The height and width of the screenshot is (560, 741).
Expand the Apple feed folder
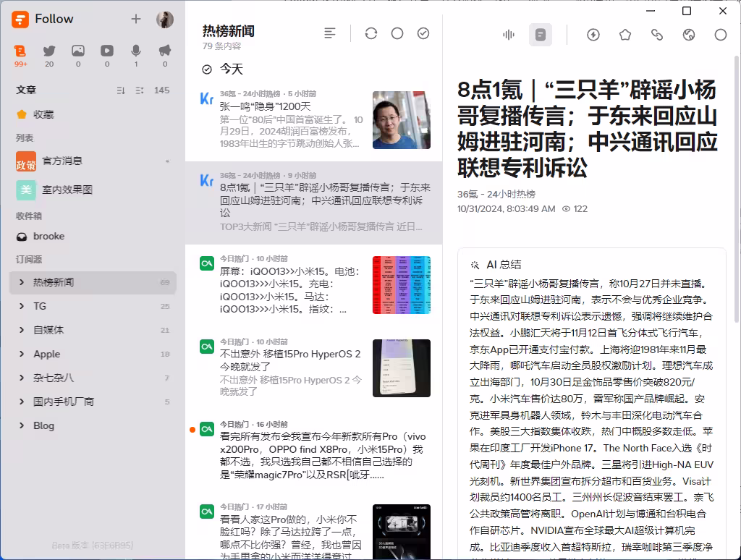pyautogui.click(x=22, y=354)
